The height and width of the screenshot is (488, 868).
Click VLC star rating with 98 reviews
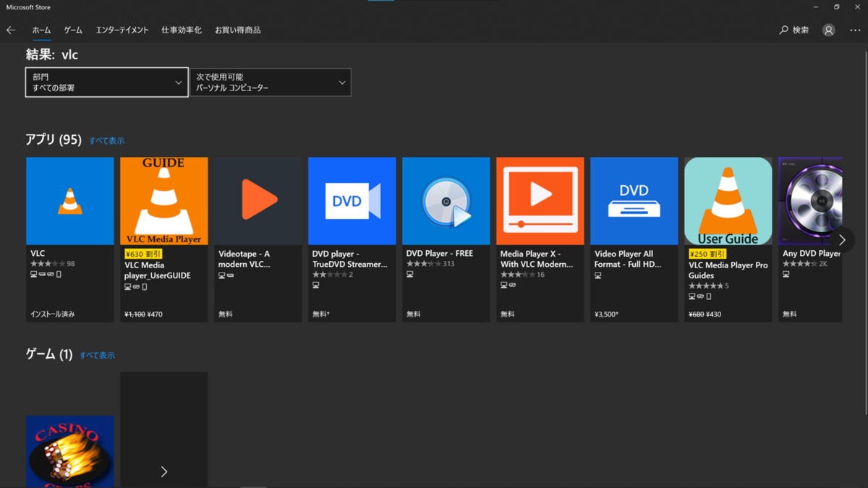[52, 264]
